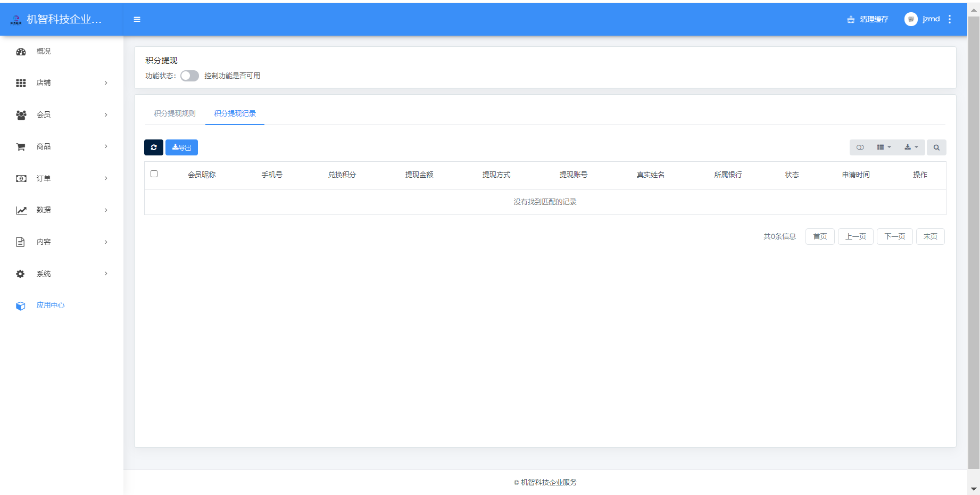Click the 机智科技企业 site title
Screen dimensions: 980x495
[64, 19]
